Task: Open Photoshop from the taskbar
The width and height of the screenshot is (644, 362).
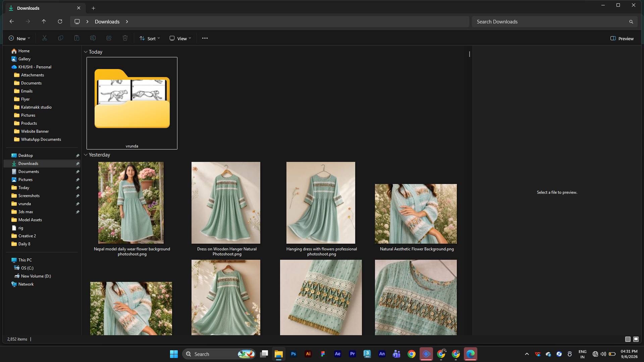Action: (293, 354)
